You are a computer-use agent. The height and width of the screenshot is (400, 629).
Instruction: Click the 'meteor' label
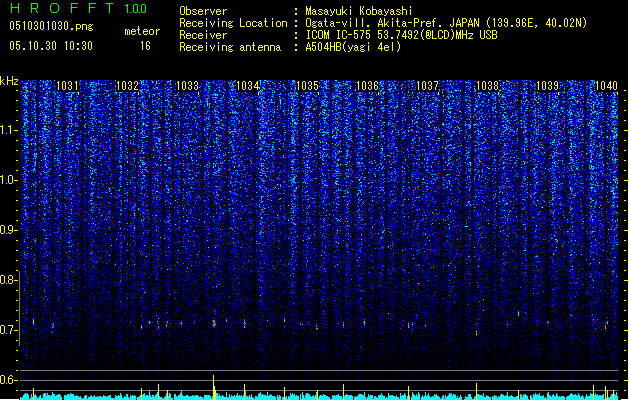(142, 31)
